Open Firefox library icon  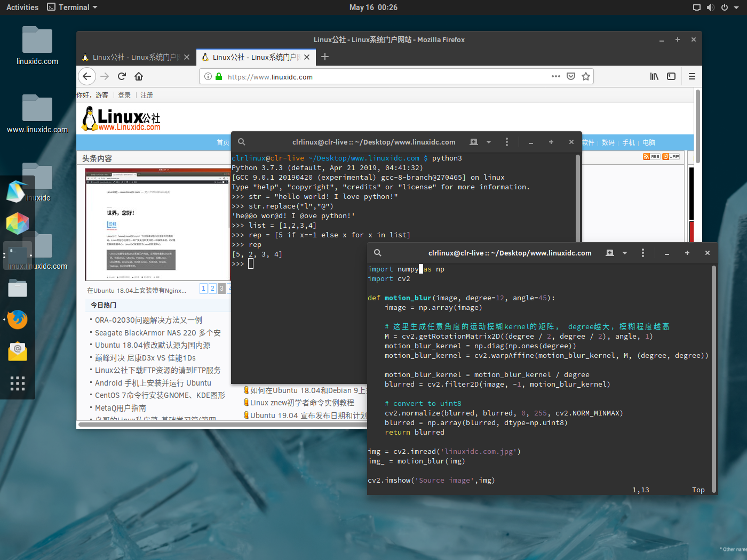point(654,76)
